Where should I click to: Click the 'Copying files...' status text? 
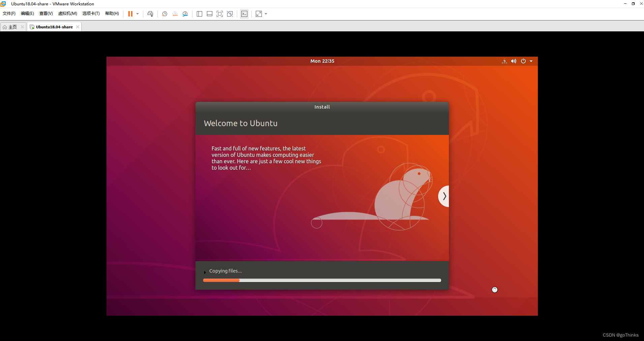(225, 271)
